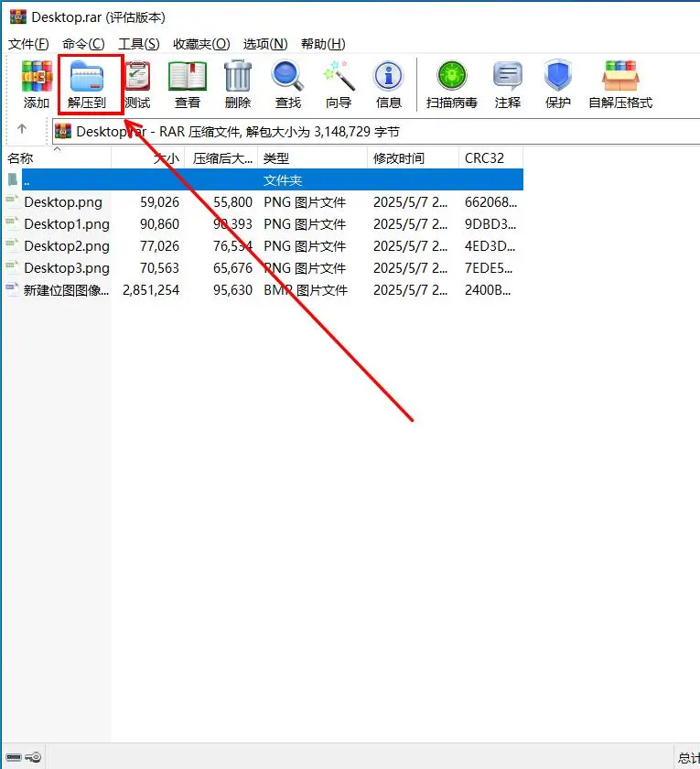The width and height of the screenshot is (700, 769).
Task: Click the archive icon in address bar
Action: [x=63, y=132]
